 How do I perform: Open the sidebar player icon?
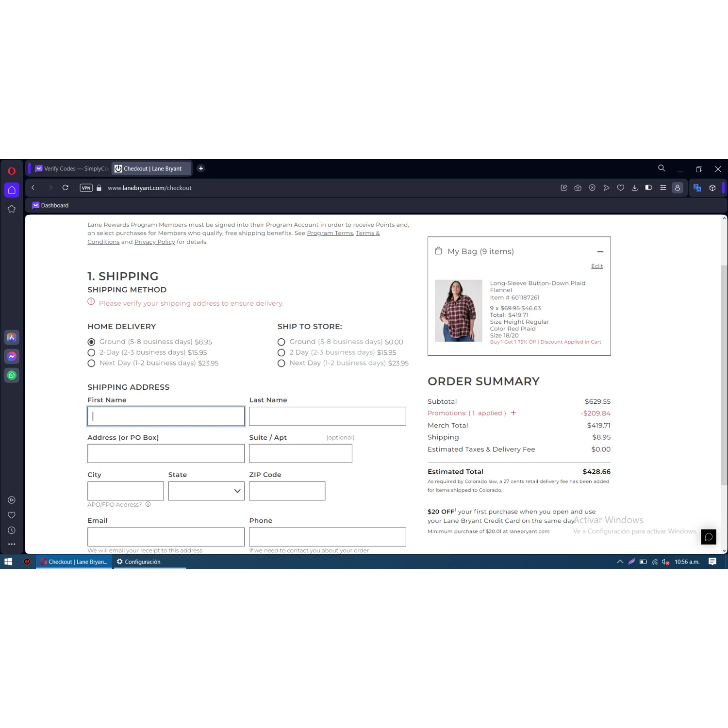pos(12,500)
